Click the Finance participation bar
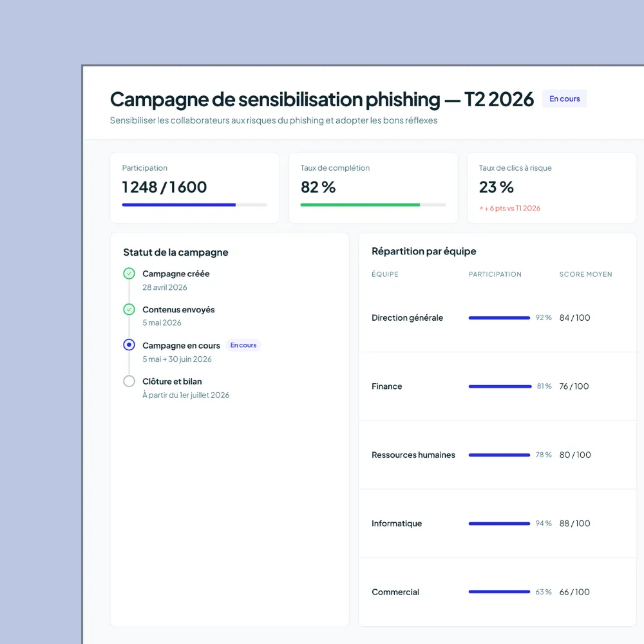 (x=500, y=386)
